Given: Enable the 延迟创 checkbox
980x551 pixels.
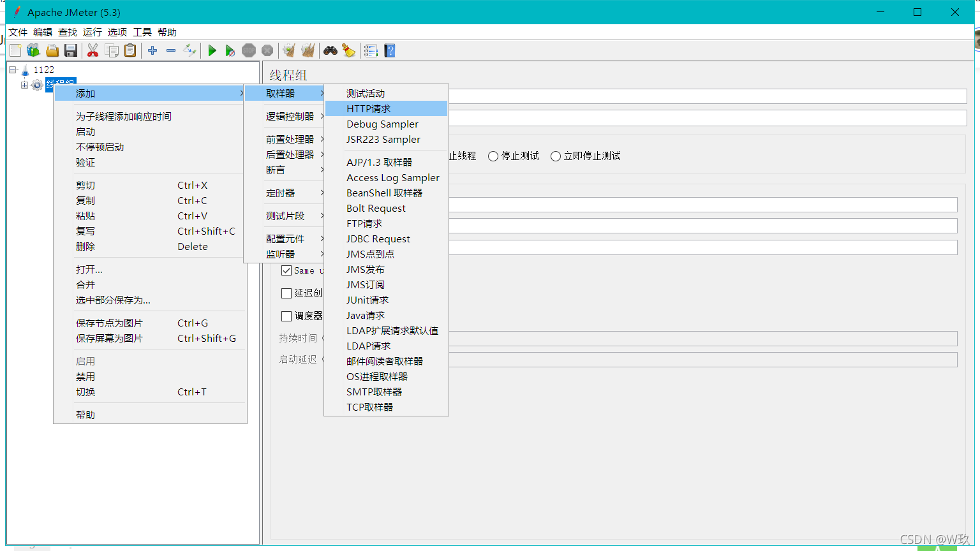Looking at the screenshot, I should click(286, 293).
